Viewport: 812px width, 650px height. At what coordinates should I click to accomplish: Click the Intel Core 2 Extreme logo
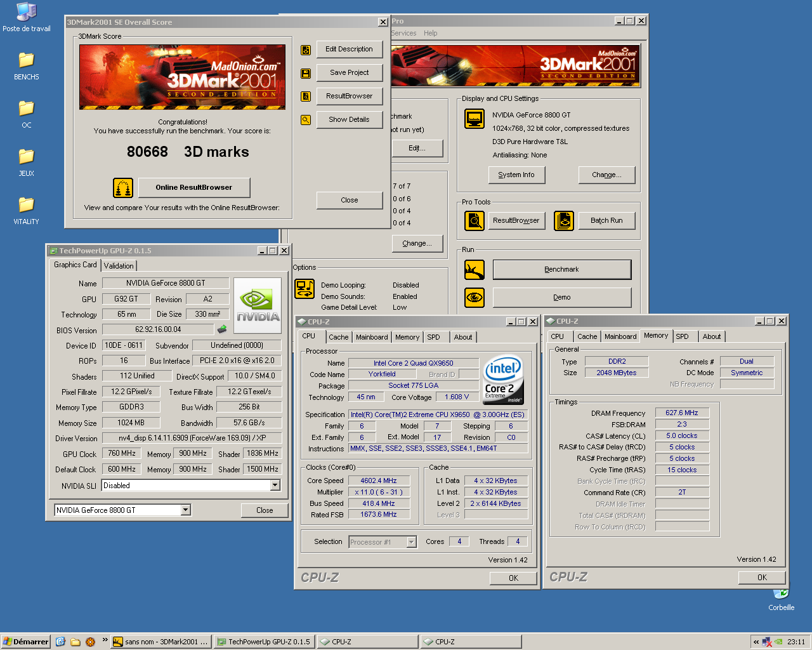point(503,380)
